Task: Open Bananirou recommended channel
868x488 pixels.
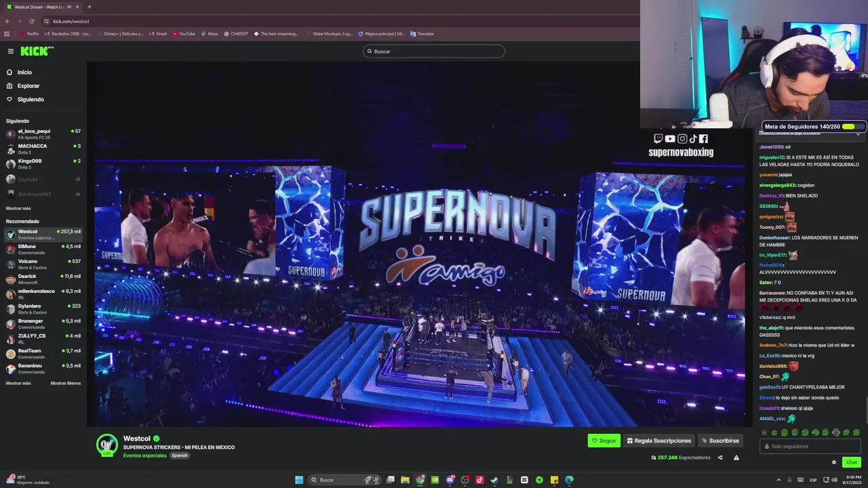Action: tap(43, 368)
